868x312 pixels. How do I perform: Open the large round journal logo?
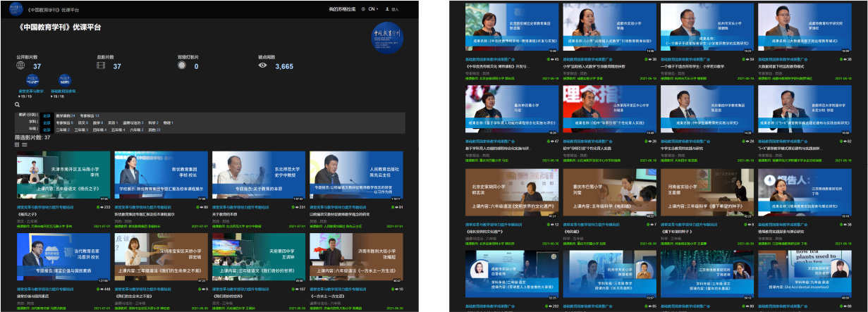coord(386,38)
